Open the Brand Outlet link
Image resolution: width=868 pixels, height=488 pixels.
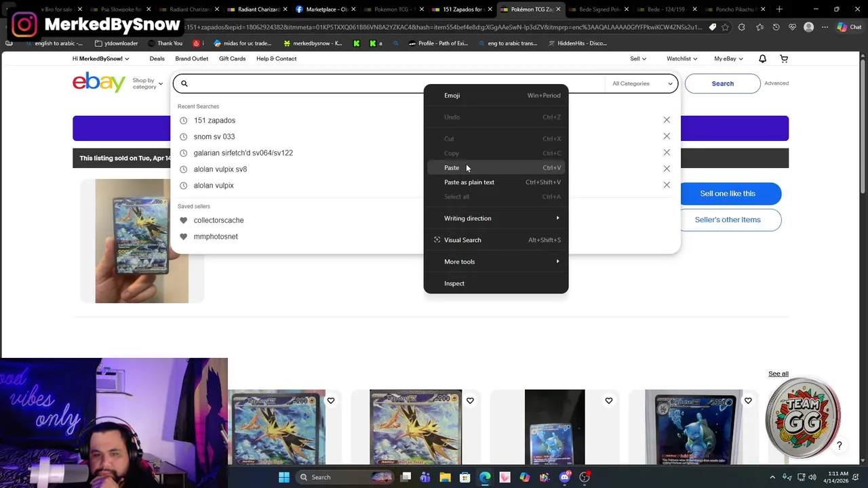(x=192, y=59)
